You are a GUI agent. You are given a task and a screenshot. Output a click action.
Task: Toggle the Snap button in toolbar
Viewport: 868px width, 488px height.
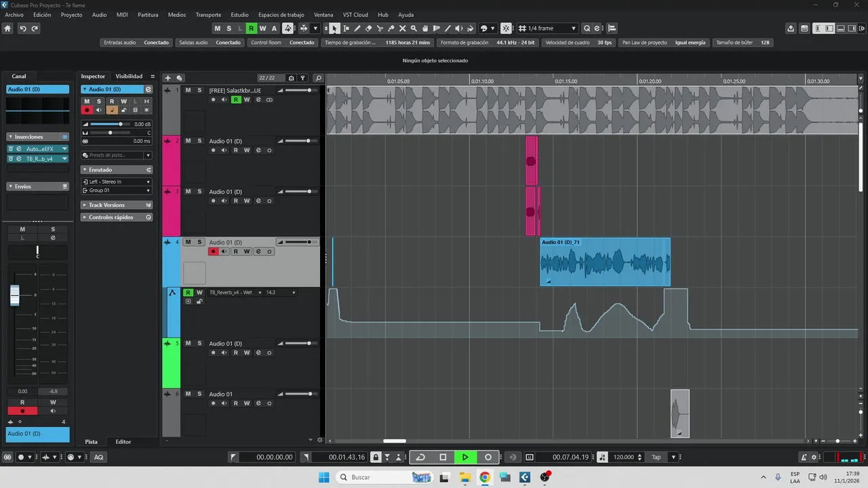506,28
